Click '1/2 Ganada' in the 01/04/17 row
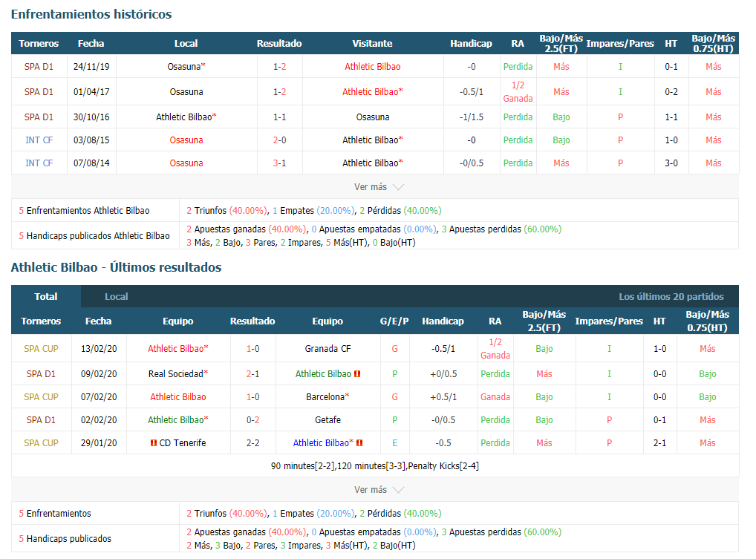Screen dimensions: 756x559 (x=518, y=91)
